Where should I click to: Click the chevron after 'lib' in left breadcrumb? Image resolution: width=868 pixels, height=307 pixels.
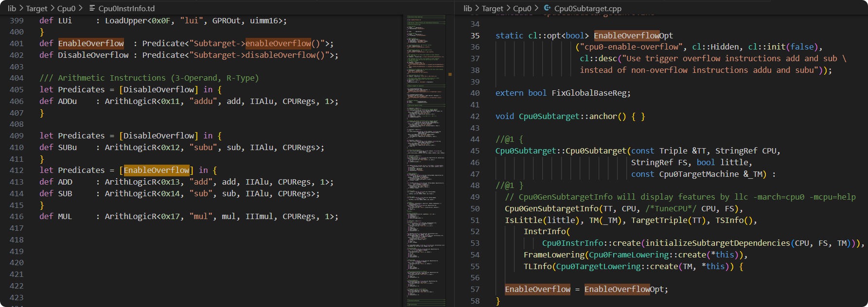21,8
